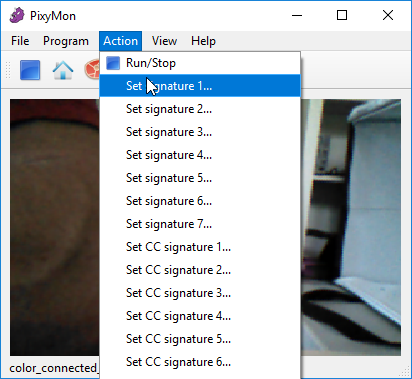Select Set signature 1...
This screenshot has width=412, height=379.
[x=200, y=86]
